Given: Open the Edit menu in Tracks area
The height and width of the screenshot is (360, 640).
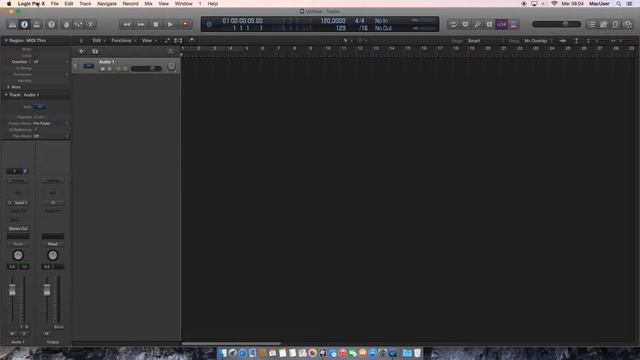Looking at the screenshot, I should 98,41.
